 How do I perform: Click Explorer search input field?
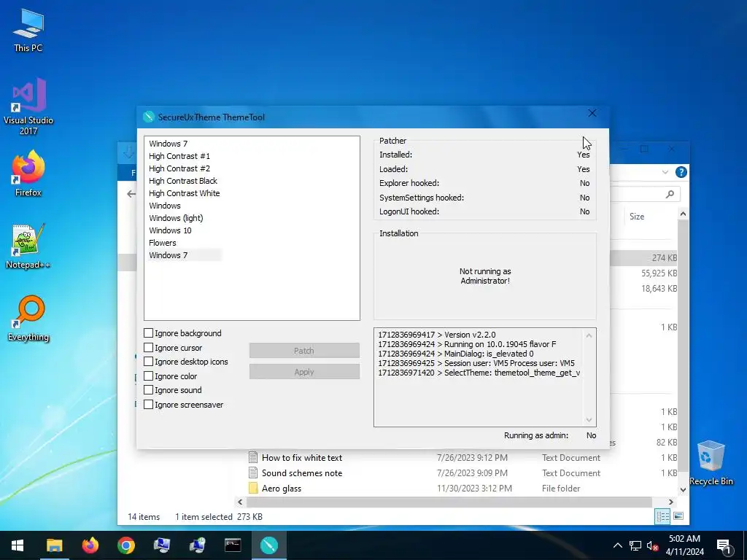click(645, 194)
